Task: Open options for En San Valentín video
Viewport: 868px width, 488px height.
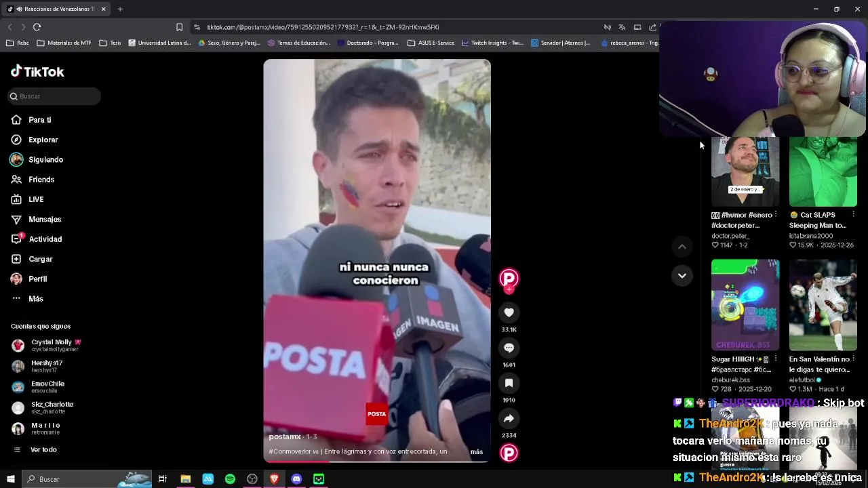Action: [853, 359]
